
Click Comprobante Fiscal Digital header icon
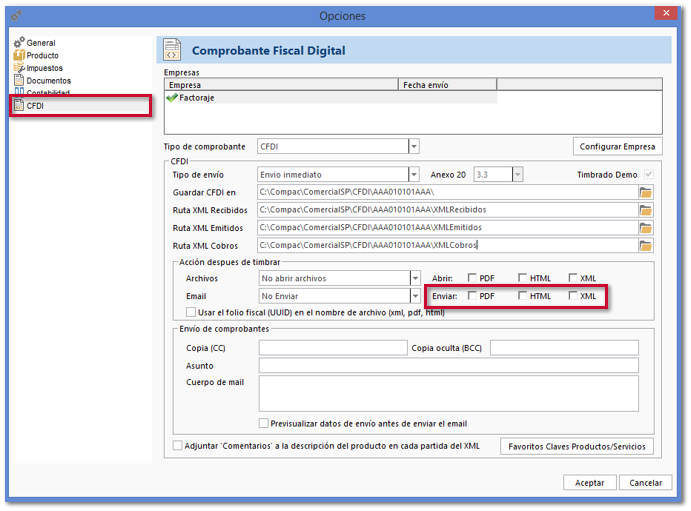point(172,50)
